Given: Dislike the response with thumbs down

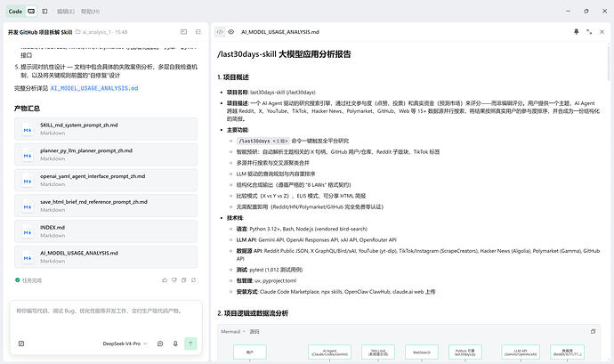Looking at the screenshot, I should [174, 280].
